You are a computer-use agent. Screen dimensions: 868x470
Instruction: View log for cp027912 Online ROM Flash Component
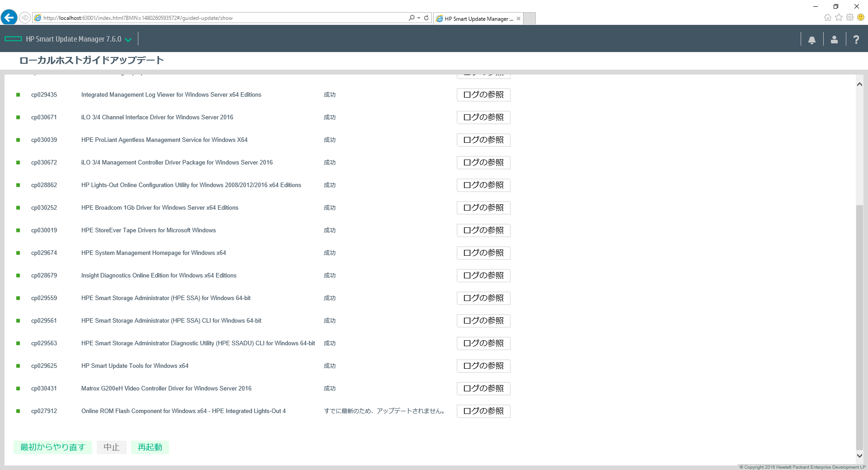[483, 411]
